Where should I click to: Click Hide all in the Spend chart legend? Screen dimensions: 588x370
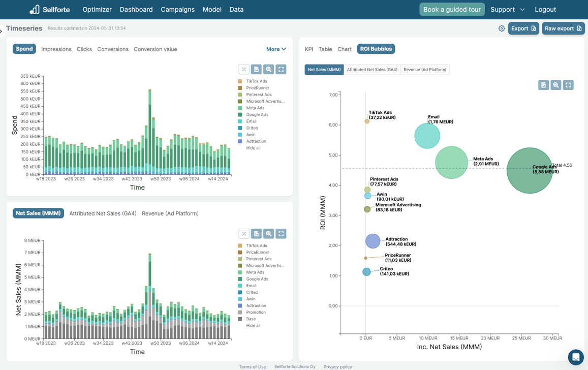pyautogui.click(x=255, y=148)
